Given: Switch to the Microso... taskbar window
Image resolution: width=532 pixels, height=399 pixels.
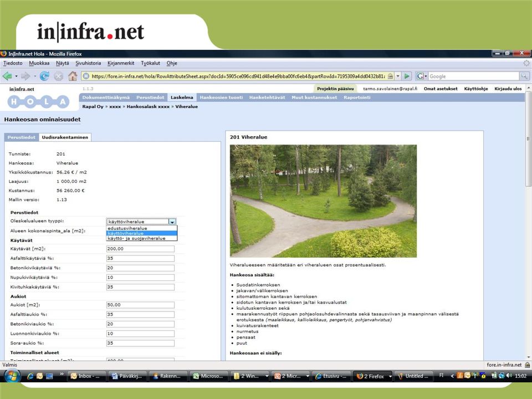Looking at the screenshot, I should (208, 376).
